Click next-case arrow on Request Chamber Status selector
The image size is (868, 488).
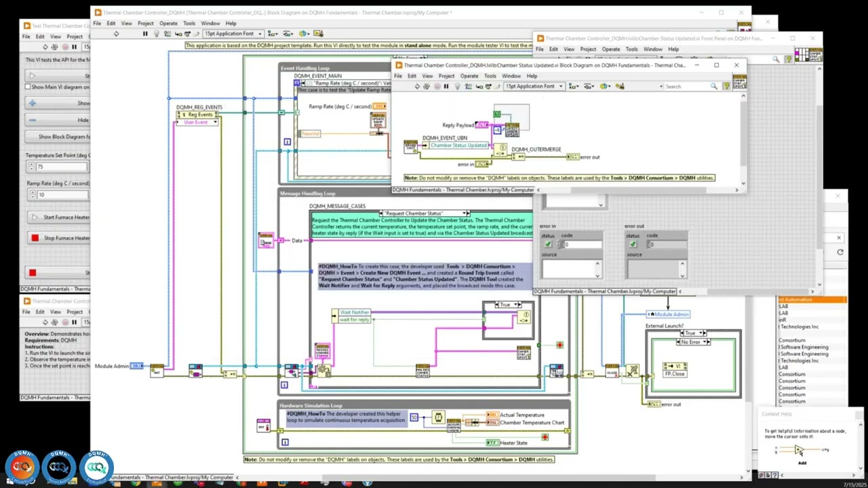(468, 213)
